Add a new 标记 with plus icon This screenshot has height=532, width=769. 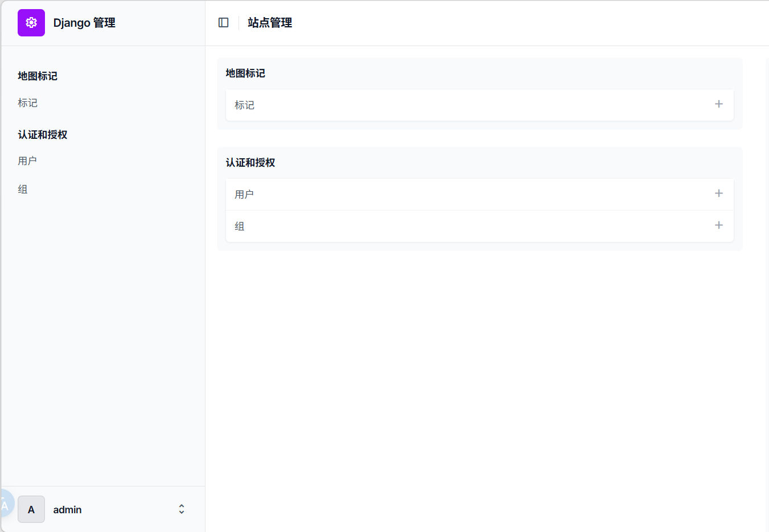[x=719, y=104]
